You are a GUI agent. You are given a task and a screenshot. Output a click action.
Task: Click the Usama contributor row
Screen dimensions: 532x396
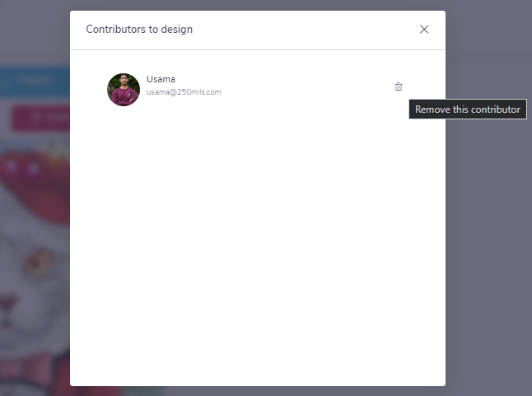(255, 90)
